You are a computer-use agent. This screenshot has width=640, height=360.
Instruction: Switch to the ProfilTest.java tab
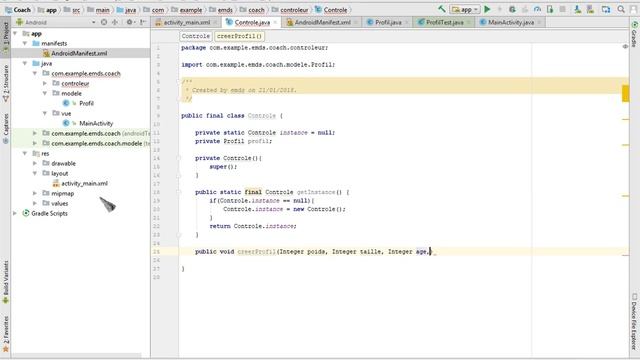[444, 22]
